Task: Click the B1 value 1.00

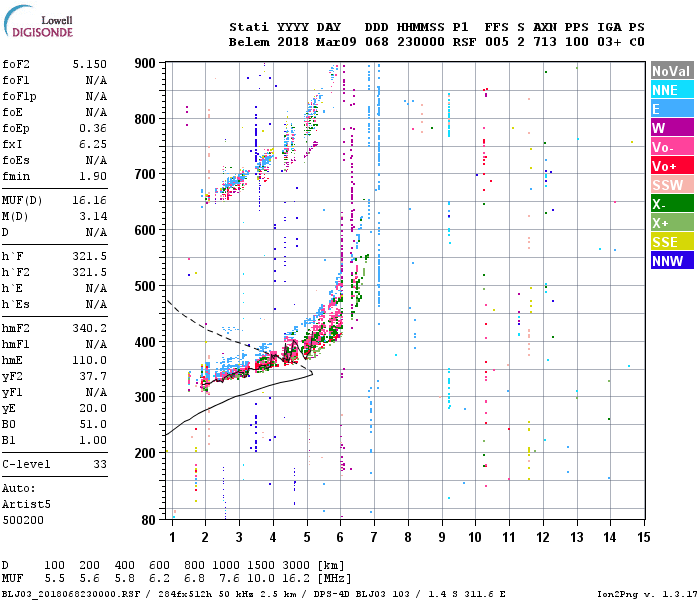Action: coord(93,440)
